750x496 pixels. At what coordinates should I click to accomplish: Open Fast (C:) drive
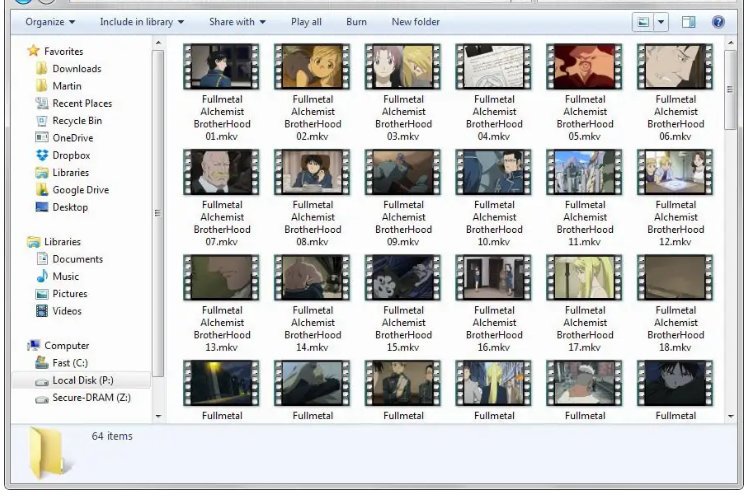click(x=70, y=363)
